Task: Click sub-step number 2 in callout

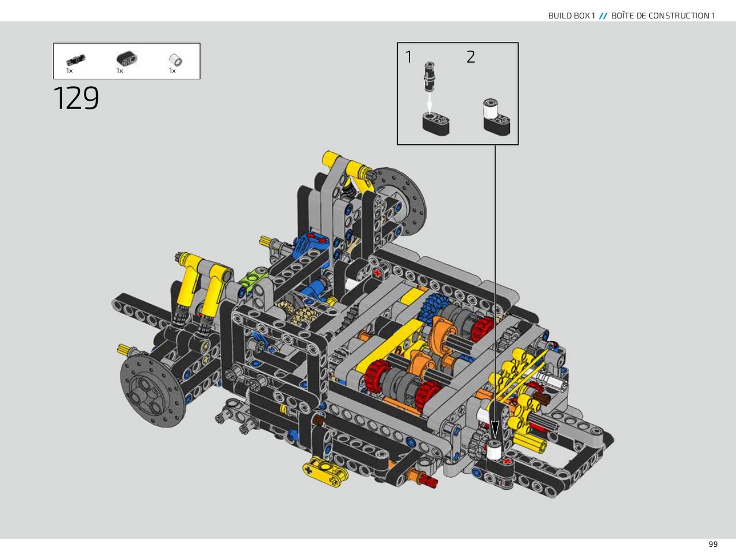Action: (471, 57)
